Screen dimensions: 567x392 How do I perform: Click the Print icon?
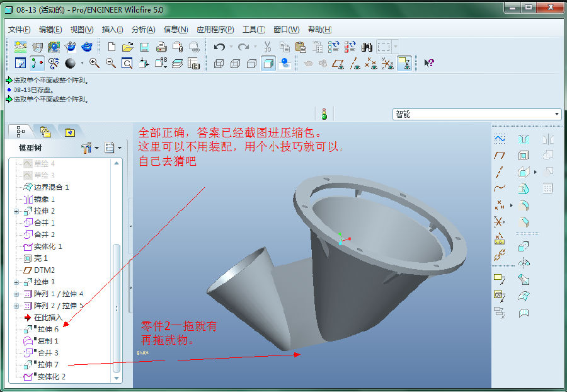pos(161,47)
